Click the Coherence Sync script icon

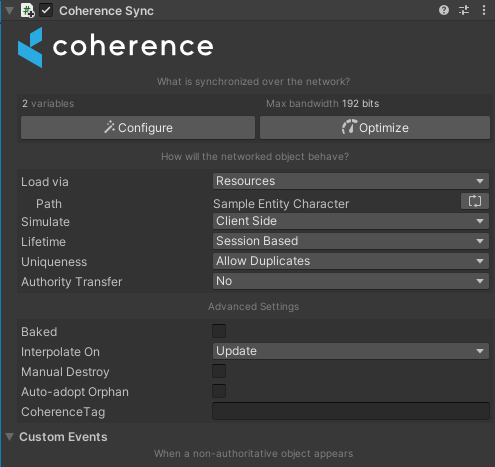point(27,10)
